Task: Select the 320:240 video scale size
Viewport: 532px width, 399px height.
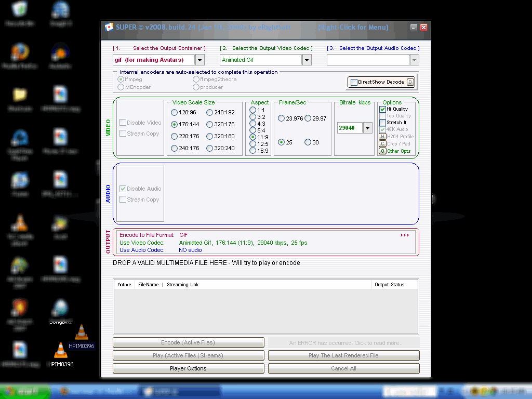Action: click(210, 148)
